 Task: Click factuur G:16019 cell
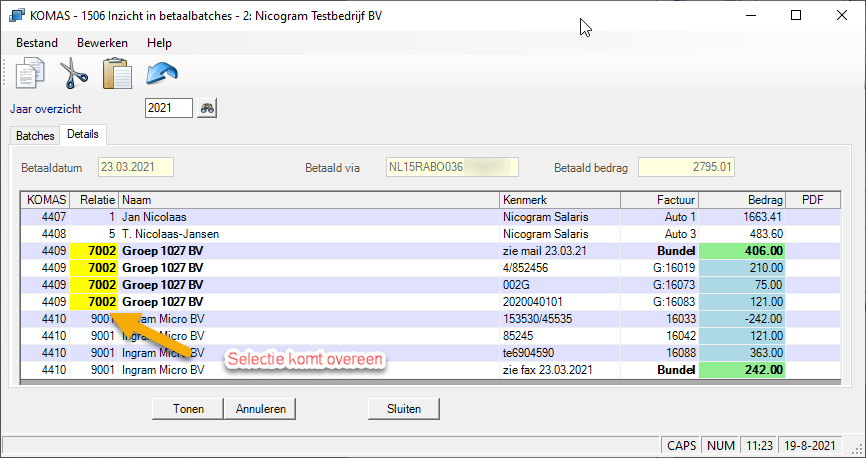click(659, 268)
